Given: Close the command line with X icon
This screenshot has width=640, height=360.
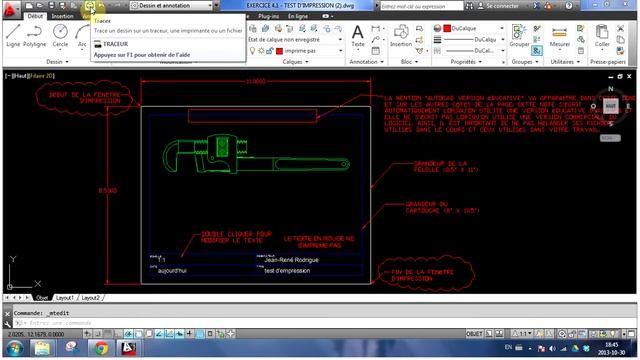Looking at the screenshot, I should [x=7, y=313].
